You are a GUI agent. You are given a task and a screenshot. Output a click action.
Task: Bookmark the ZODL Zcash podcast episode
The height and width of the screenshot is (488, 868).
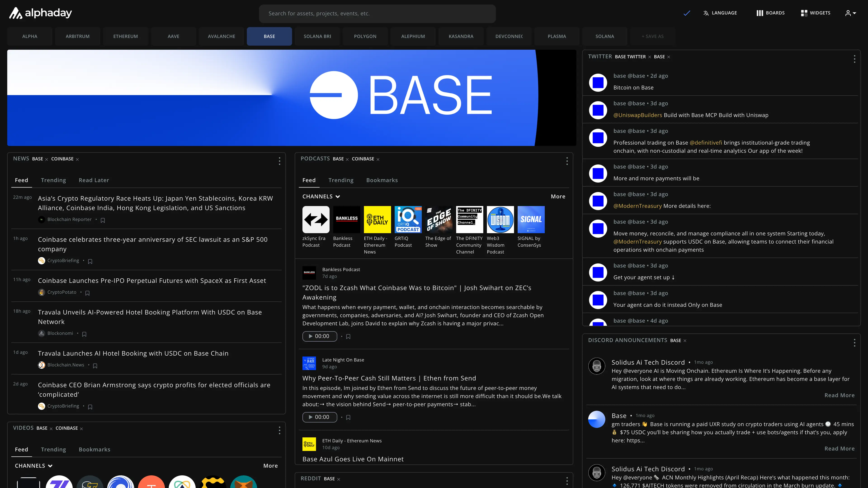click(x=348, y=336)
